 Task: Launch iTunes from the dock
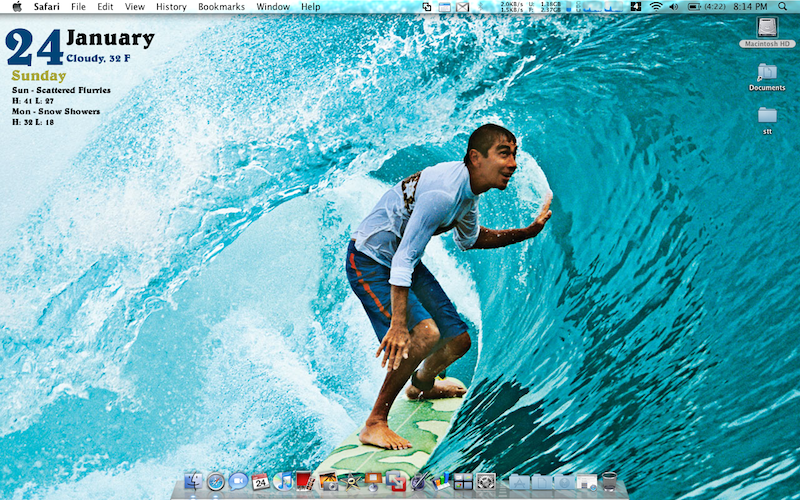[283, 481]
